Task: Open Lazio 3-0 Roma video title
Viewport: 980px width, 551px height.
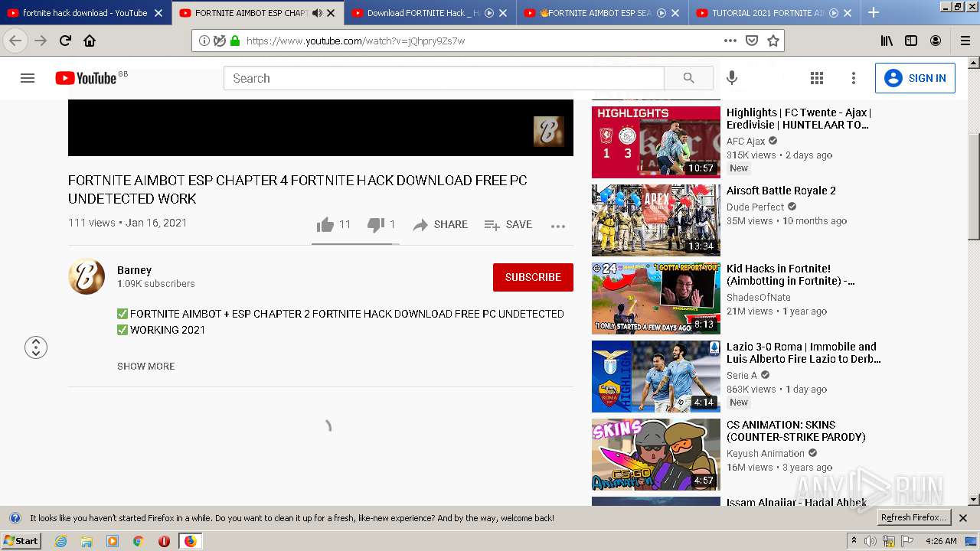Action: (x=804, y=353)
